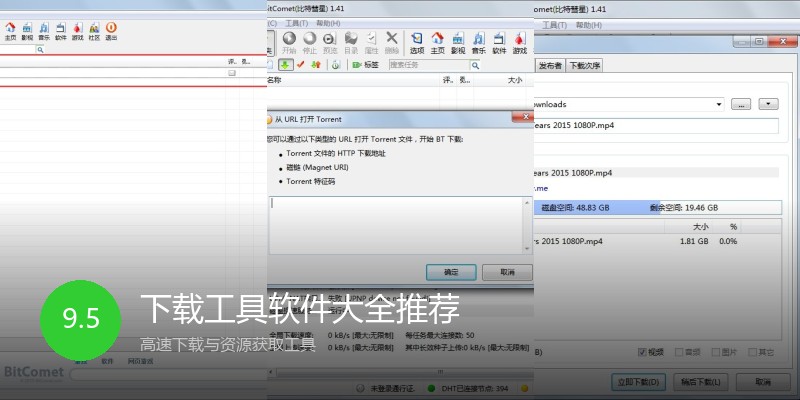Open 工具(T) menu in middle window
800x400 pixels.
296,23
